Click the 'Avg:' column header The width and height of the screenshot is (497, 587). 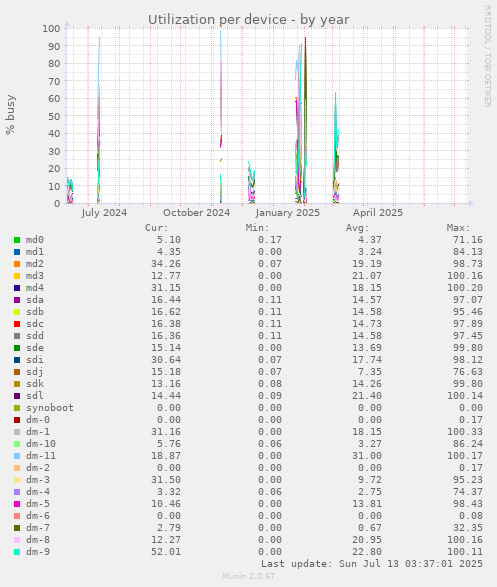tap(357, 228)
